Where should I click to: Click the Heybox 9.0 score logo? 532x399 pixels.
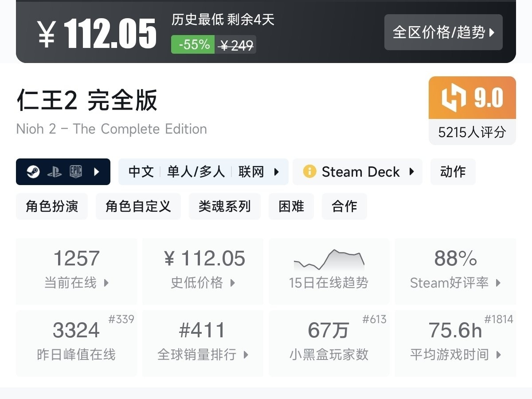454,98
